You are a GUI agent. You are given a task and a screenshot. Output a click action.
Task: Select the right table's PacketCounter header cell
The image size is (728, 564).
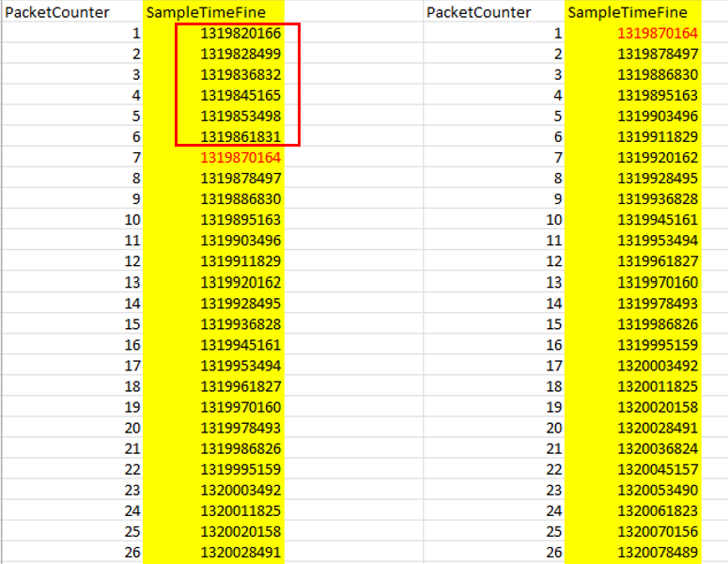[x=479, y=12]
